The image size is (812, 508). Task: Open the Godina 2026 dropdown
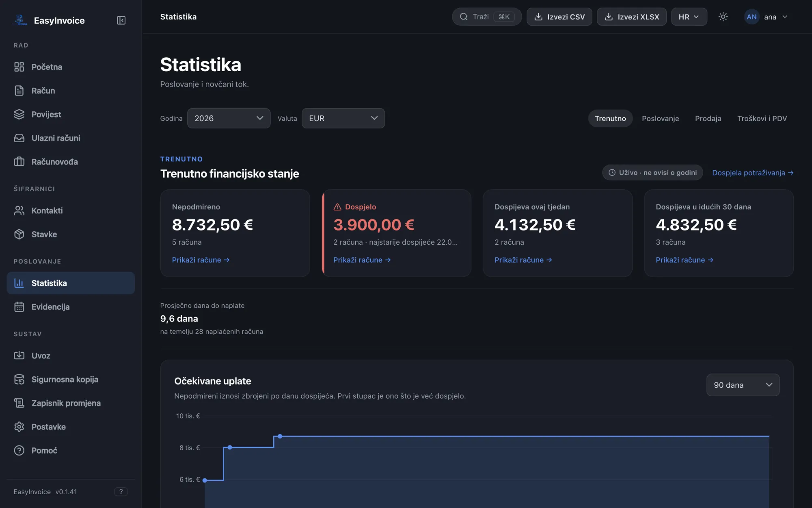[x=229, y=118]
